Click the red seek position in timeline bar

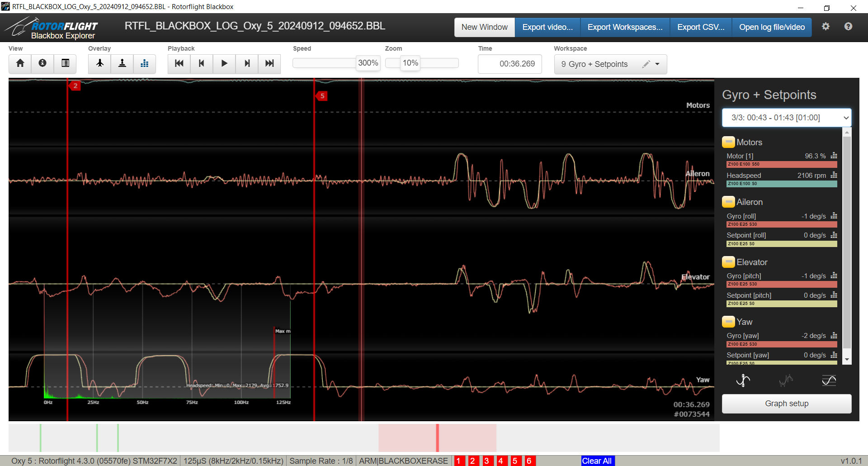point(437,437)
